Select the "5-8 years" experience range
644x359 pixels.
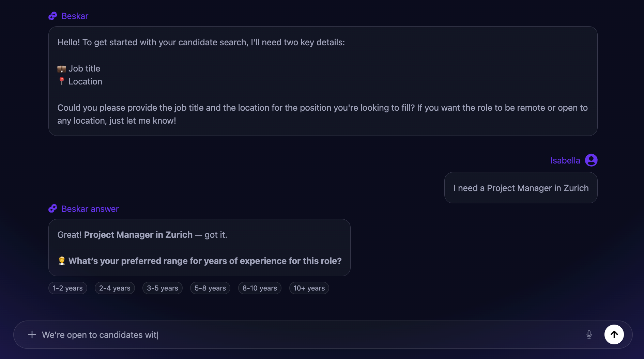point(210,288)
